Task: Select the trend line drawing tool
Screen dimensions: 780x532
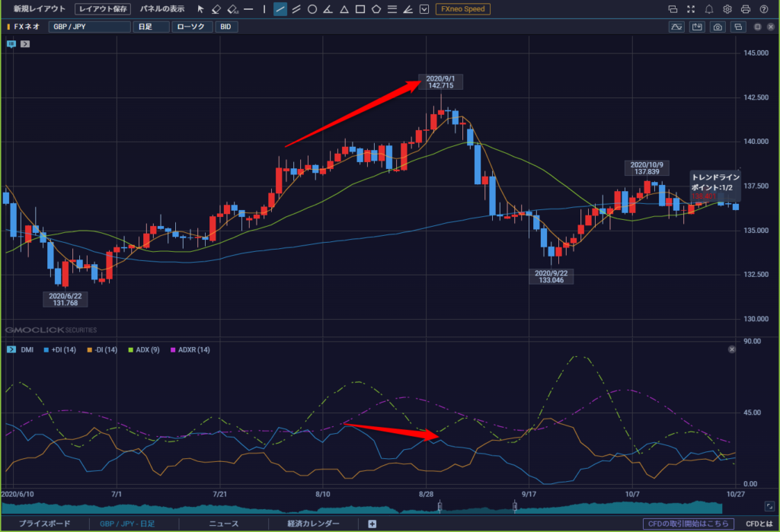Action: pyautogui.click(x=280, y=9)
